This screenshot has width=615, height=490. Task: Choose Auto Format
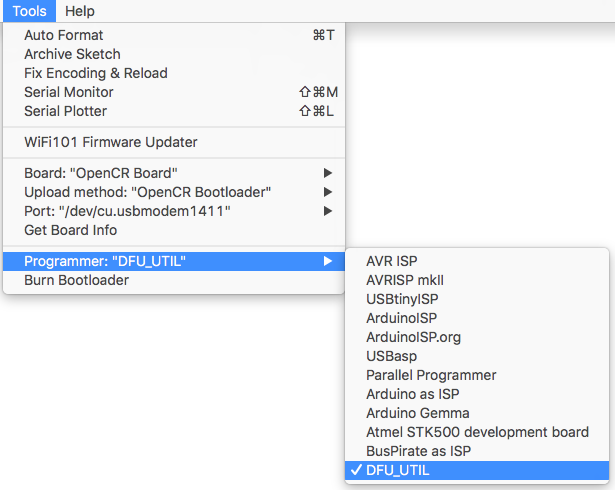coord(174,35)
